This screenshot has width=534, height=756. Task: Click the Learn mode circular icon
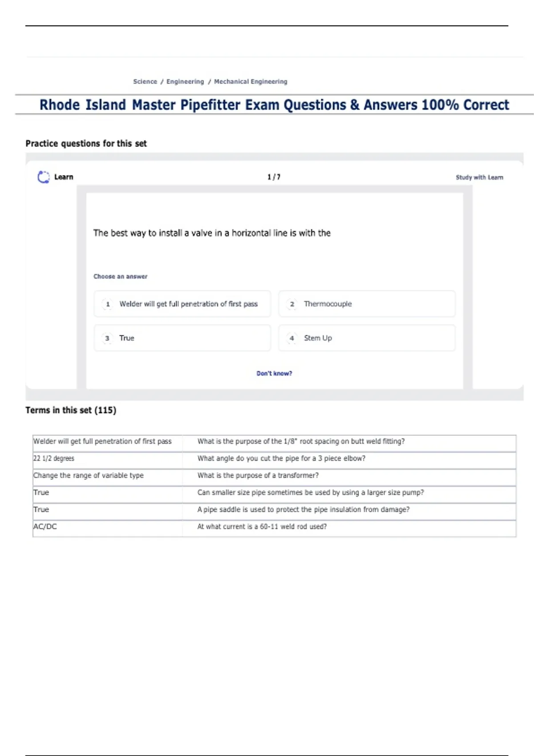(x=43, y=177)
